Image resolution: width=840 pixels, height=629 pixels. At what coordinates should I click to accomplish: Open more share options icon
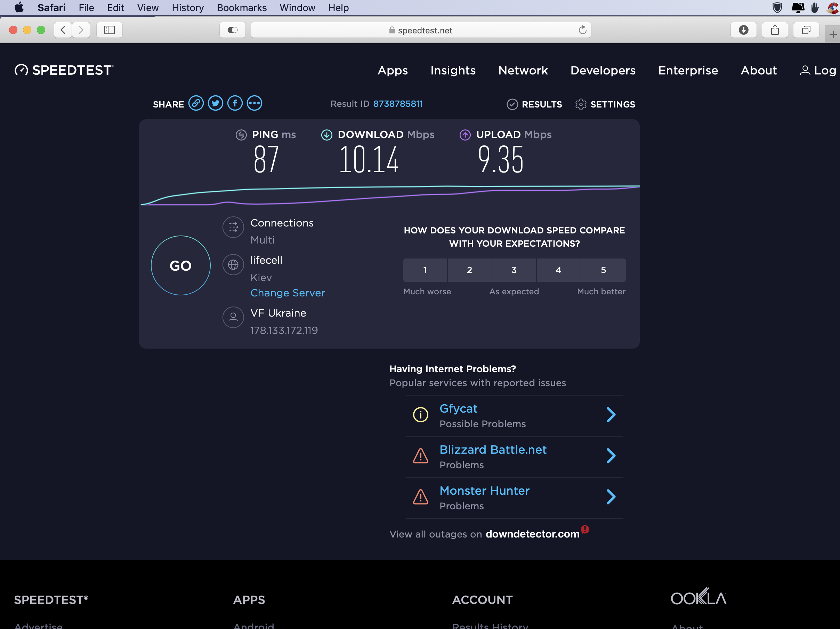(255, 103)
